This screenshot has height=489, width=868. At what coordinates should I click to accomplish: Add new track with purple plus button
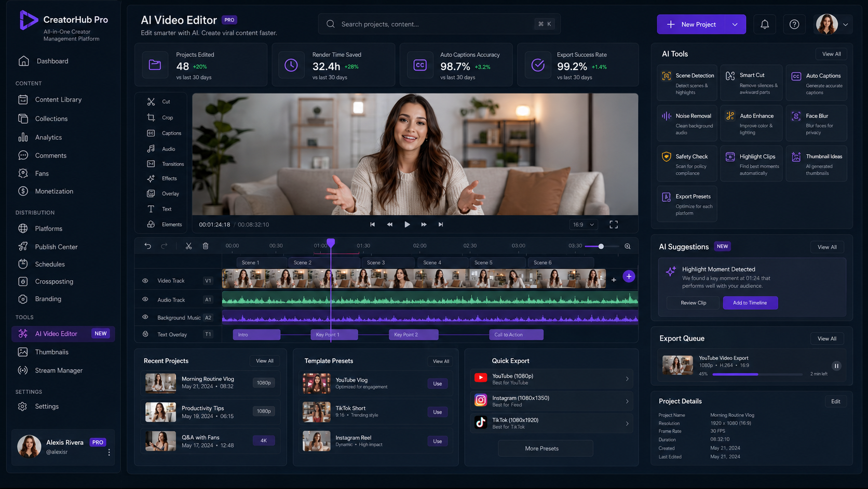[x=629, y=276]
